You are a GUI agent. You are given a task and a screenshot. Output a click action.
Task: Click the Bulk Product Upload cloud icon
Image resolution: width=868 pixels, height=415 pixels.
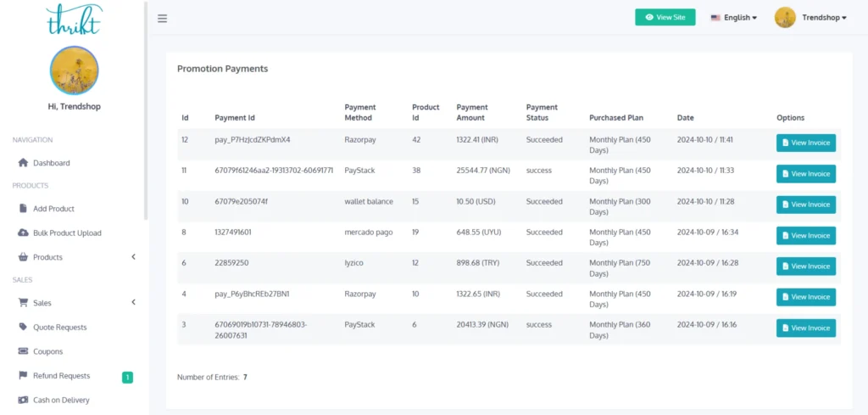(23, 233)
